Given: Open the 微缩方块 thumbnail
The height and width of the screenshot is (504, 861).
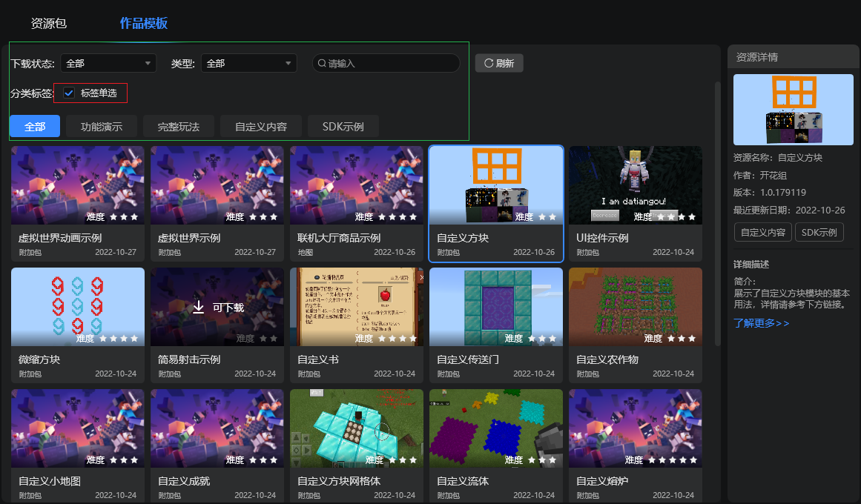Looking at the screenshot, I should click(x=77, y=306).
